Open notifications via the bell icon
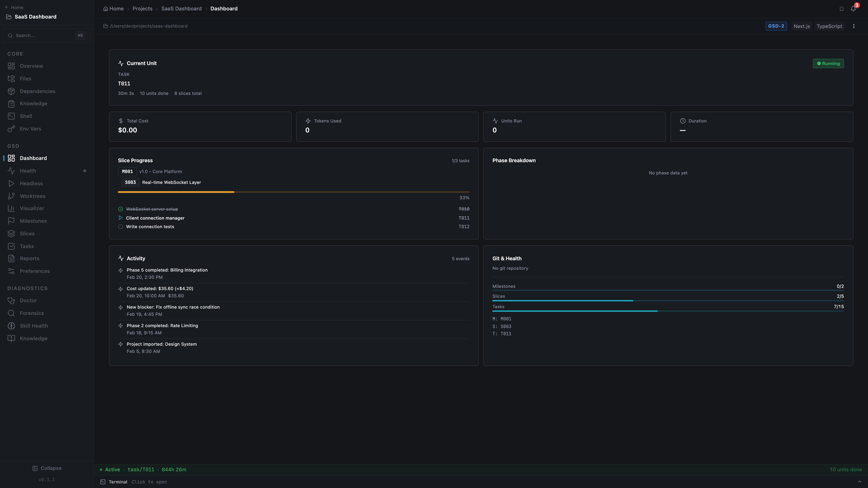This screenshot has width=868, height=488. [853, 8]
